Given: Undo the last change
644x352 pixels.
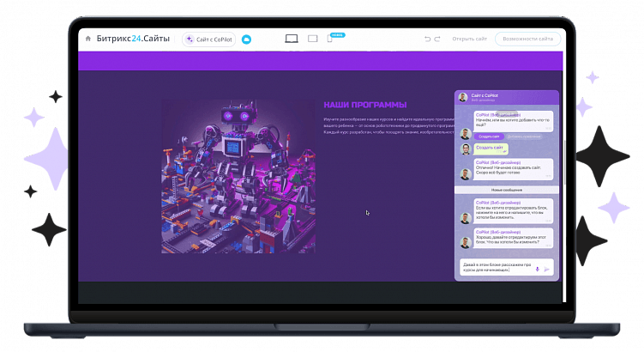Looking at the screenshot, I should [428, 39].
